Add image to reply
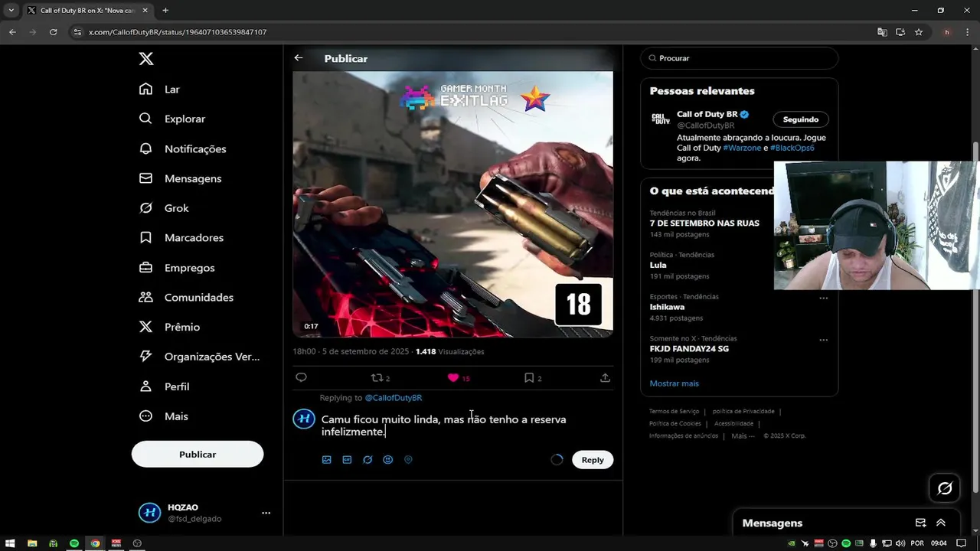The height and width of the screenshot is (551, 980). click(327, 460)
